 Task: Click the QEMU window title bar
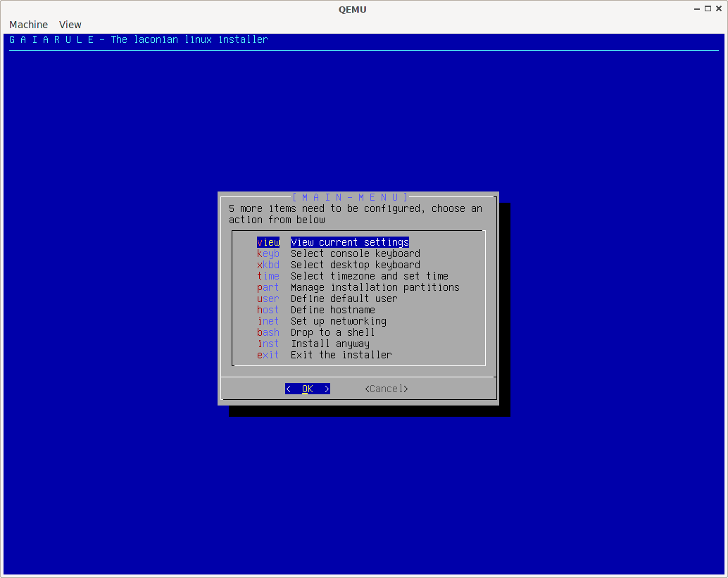[x=352, y=9]
